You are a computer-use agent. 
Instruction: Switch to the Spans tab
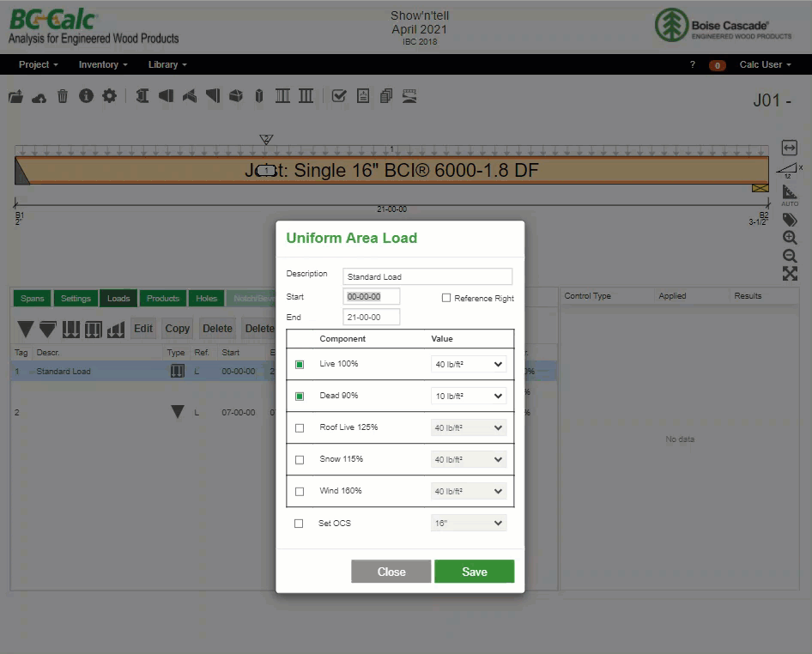32,299
